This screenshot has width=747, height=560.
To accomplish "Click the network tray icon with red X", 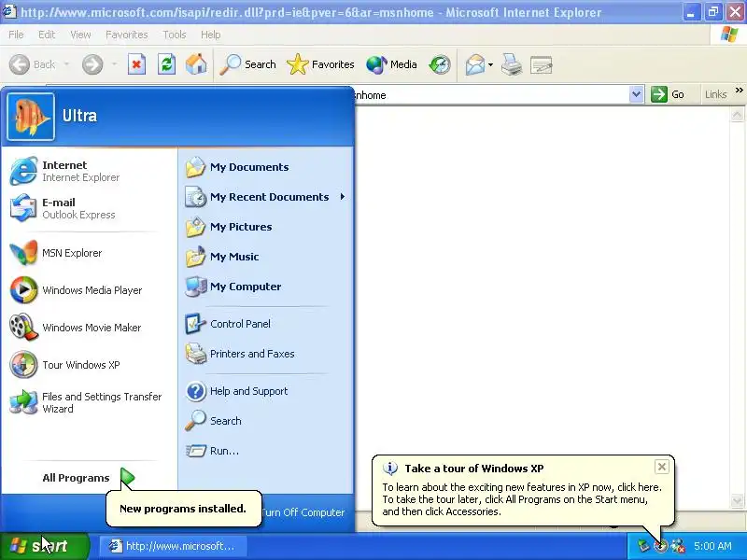I will tap(678, 546).
